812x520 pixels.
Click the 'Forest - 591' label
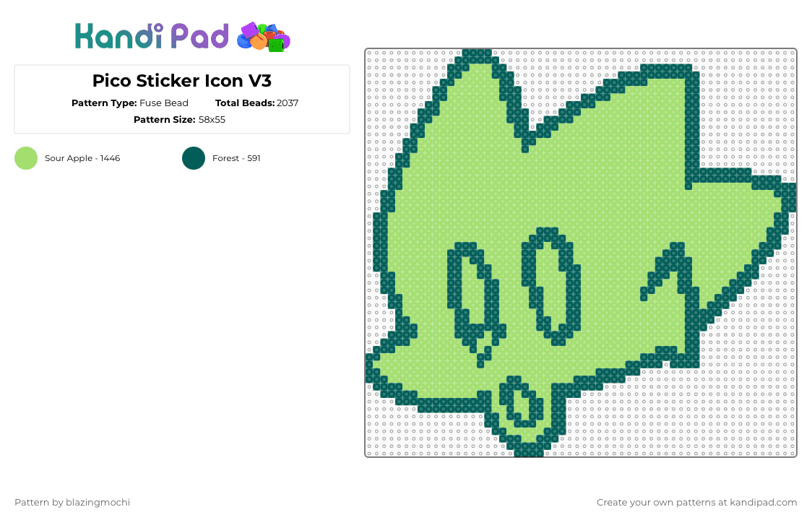tap(236, 158)
